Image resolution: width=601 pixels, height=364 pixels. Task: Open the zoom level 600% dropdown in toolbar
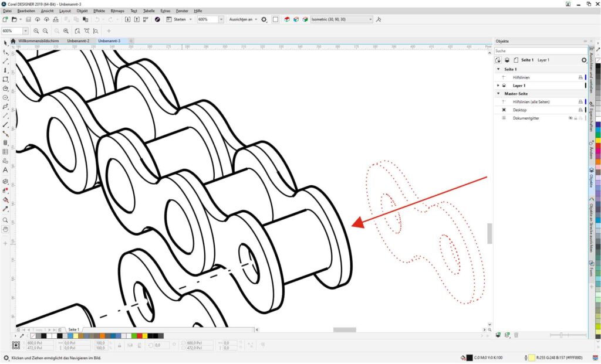(x=221, y=19)
